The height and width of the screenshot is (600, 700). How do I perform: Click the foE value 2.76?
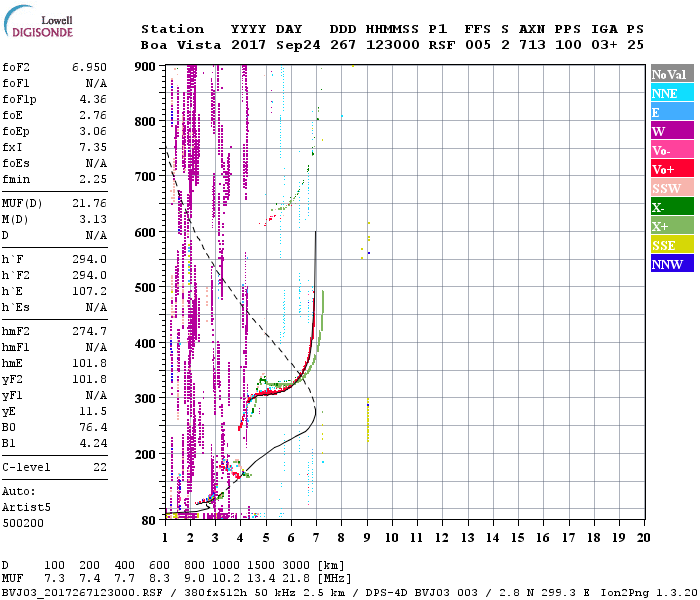(x=93, y=115)
